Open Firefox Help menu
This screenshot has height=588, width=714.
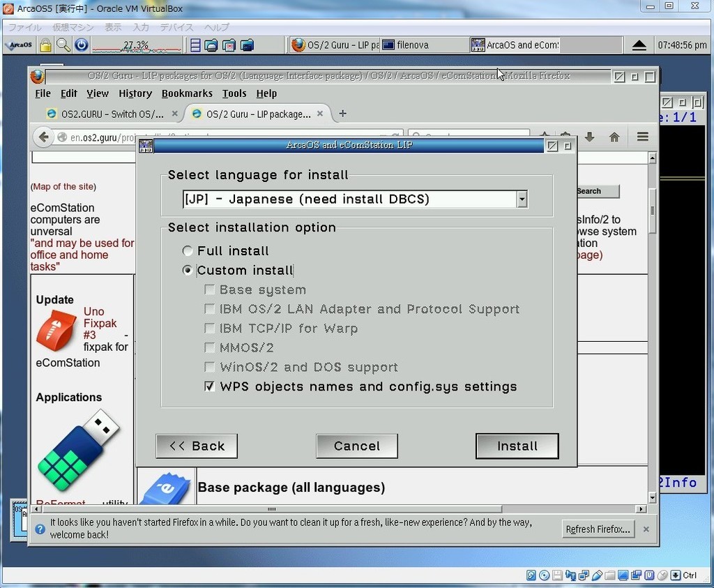click(x=266, y=93)
